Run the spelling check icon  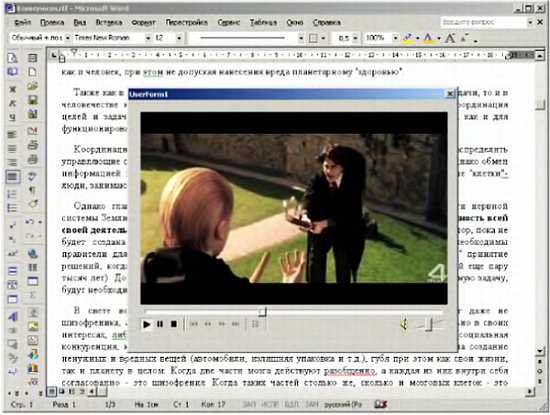[x=32, y=176]
